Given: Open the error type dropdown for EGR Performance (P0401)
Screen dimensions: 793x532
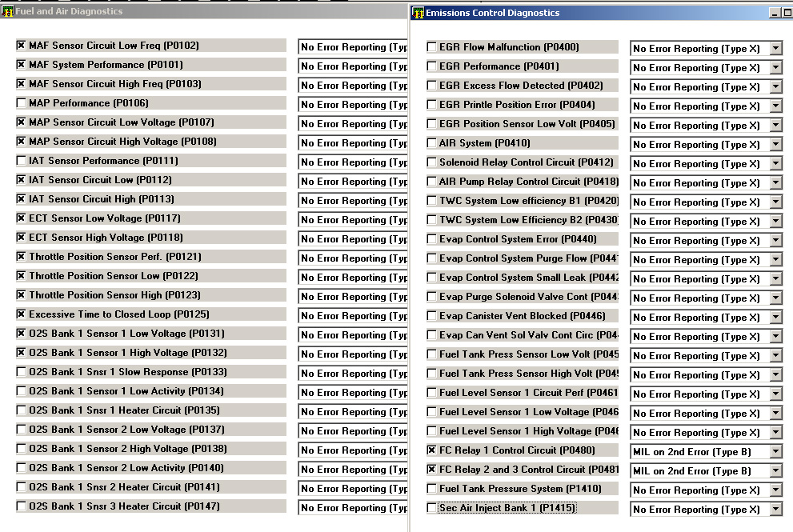Looking at the screenshot, I should (775, 68).
